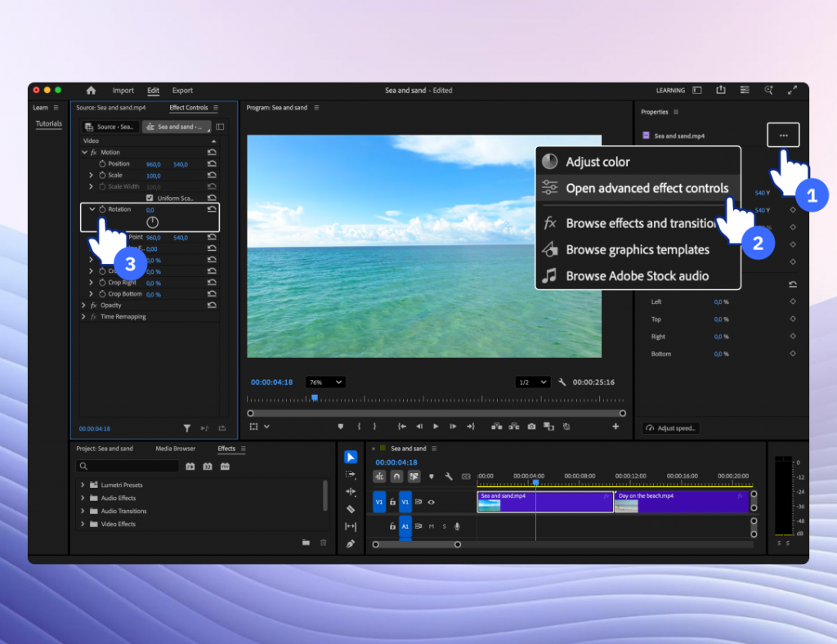
Task: Switch to the Media Browser tab
Action: (x=175, y=449)
